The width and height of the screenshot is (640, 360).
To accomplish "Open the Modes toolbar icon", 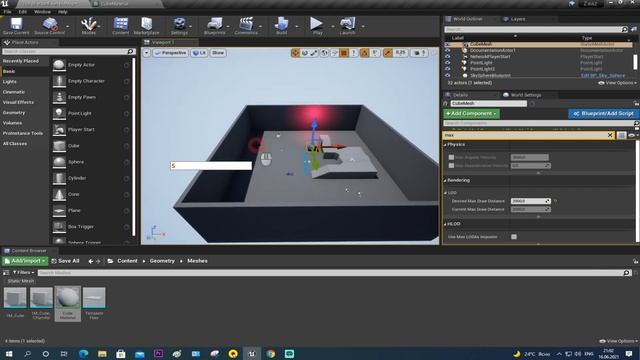I will coord(89,26).
